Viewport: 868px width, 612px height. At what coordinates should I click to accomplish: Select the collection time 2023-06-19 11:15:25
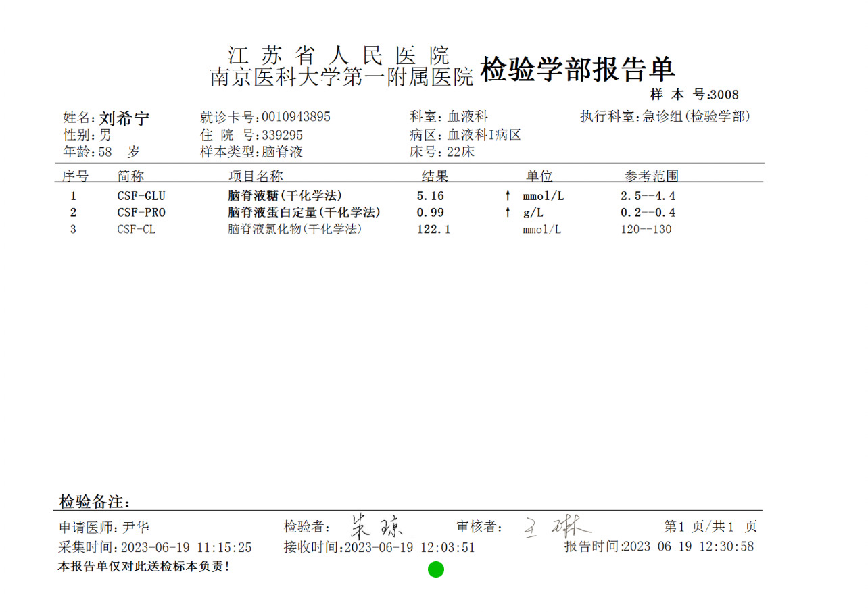186,547
